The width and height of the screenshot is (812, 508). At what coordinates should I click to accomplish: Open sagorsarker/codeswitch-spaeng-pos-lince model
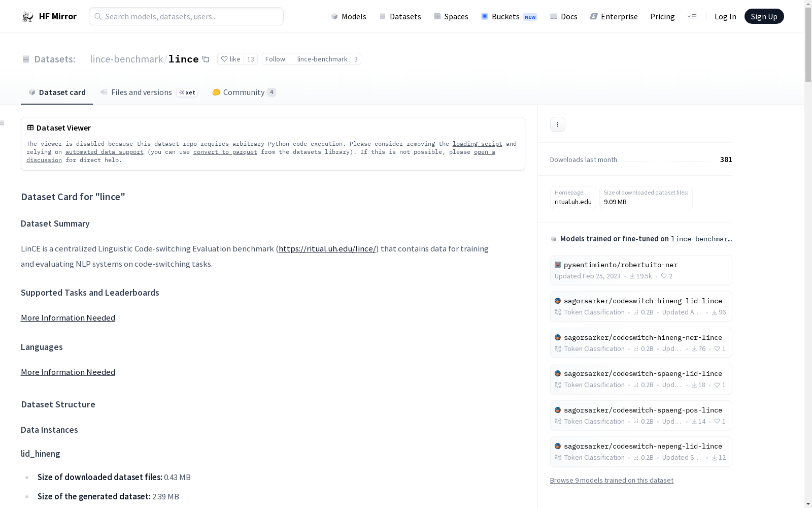(641, 415)
